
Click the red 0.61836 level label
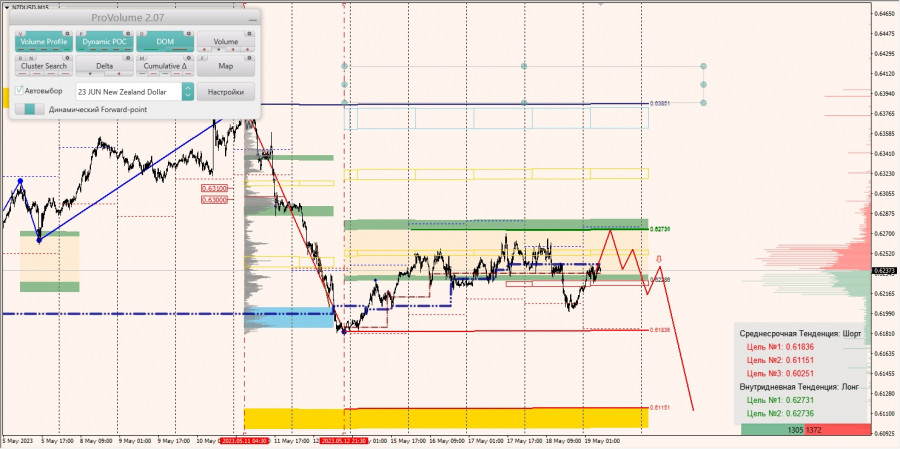click(660, 330)
